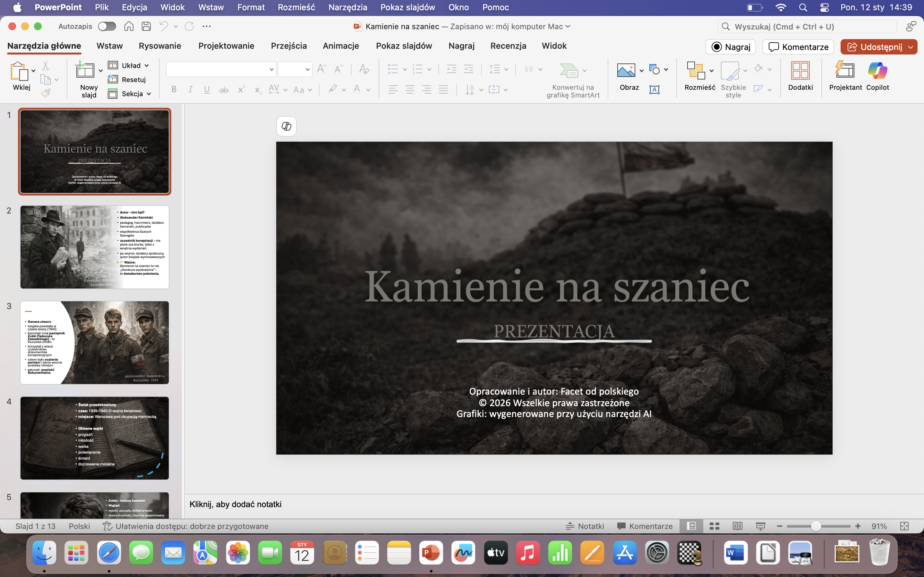
Task: Adjust the zoom slider handle
Action: coord(816,526)
